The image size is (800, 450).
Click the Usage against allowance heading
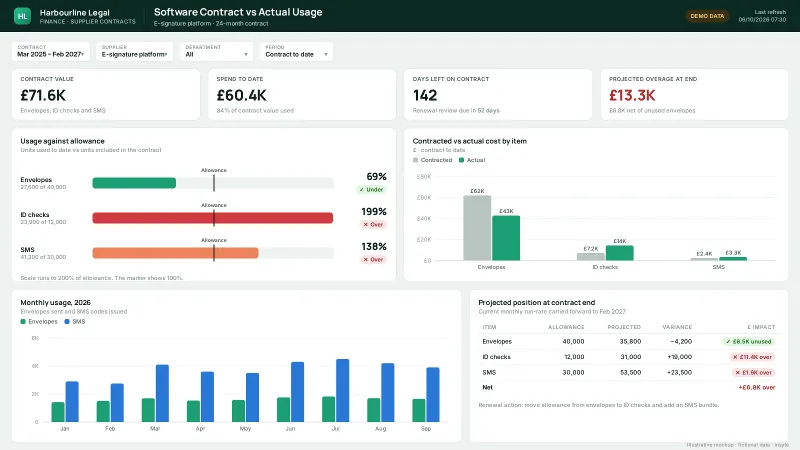(x=62, y=141)
